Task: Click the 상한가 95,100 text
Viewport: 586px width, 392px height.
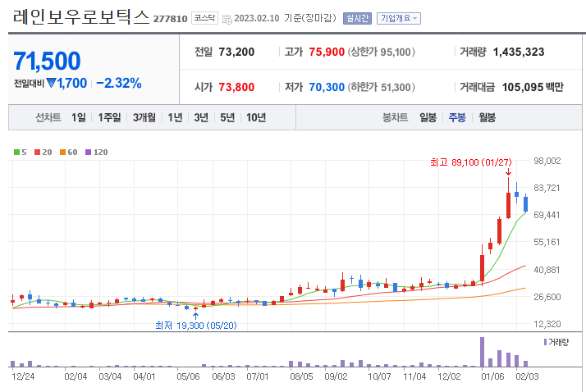Action: click(x=381, y=52)
